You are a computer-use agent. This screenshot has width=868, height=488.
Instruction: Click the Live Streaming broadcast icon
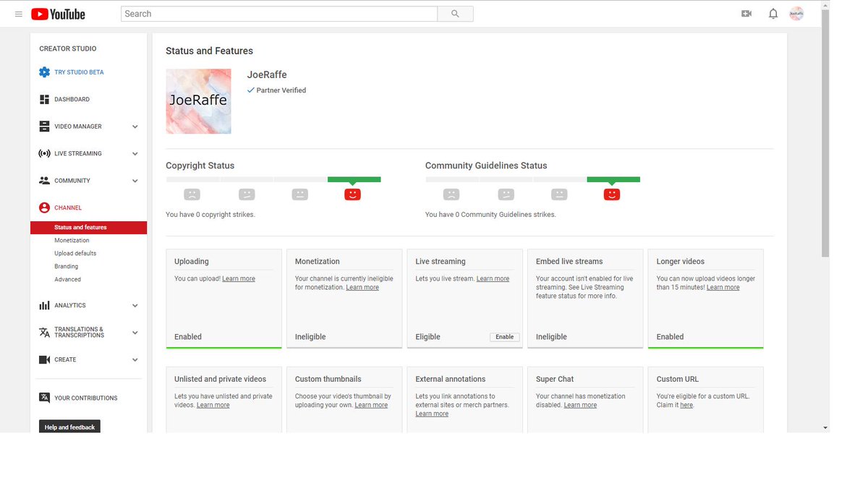44,153
